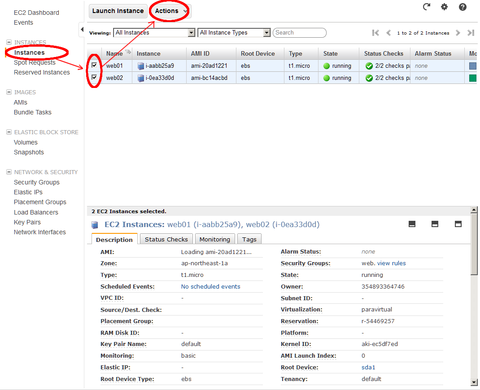Open Bundle Tasks in sidebar
This screenshot has width=480, height=390.
tap(32, 112)
